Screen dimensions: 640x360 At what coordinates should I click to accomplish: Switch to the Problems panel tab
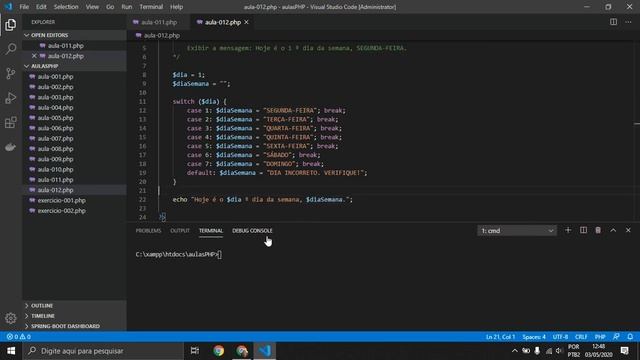click(x=149, y=231)
